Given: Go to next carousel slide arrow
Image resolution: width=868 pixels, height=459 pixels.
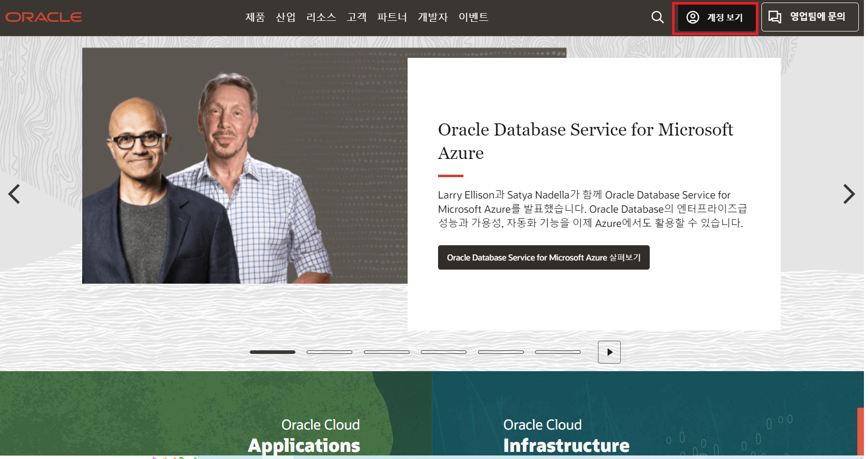Looking at the screenshot, I should tap(849, 194).
